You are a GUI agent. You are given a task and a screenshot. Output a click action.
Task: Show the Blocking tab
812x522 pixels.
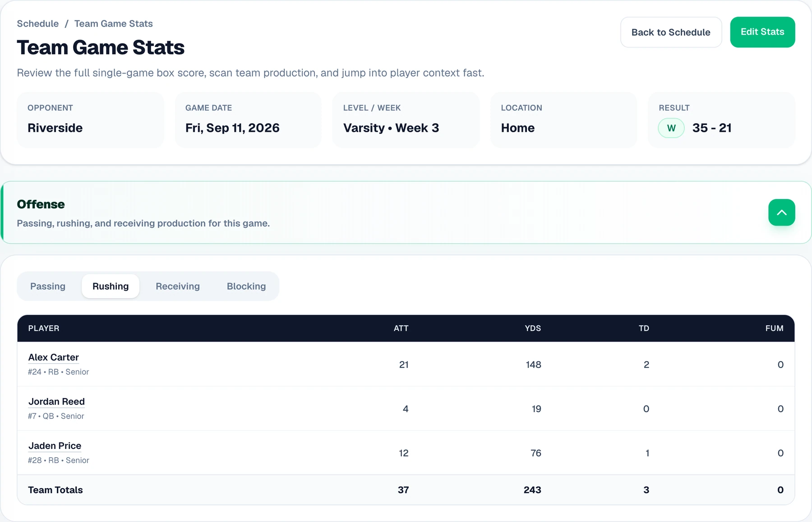pyautogui.click(x=246, y=286)
